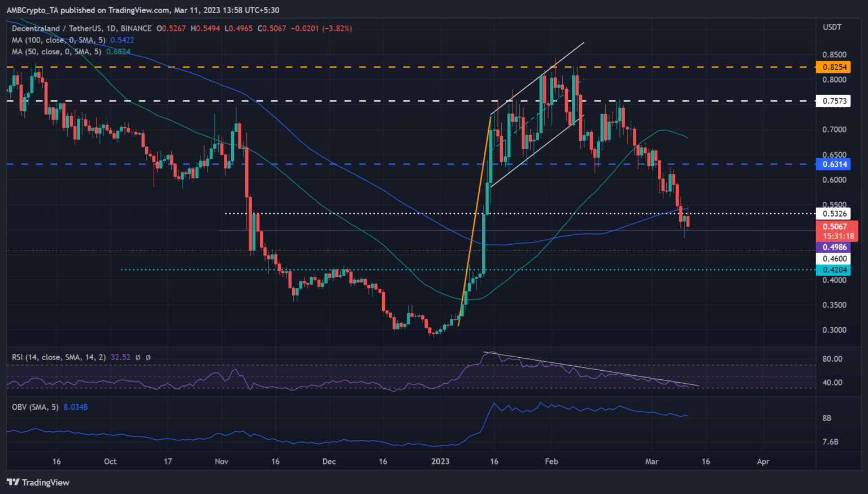Open the USDT currency selector
The width and height of the screenshot is (868, 494).
pyautogui.click(x=832, y=27)
